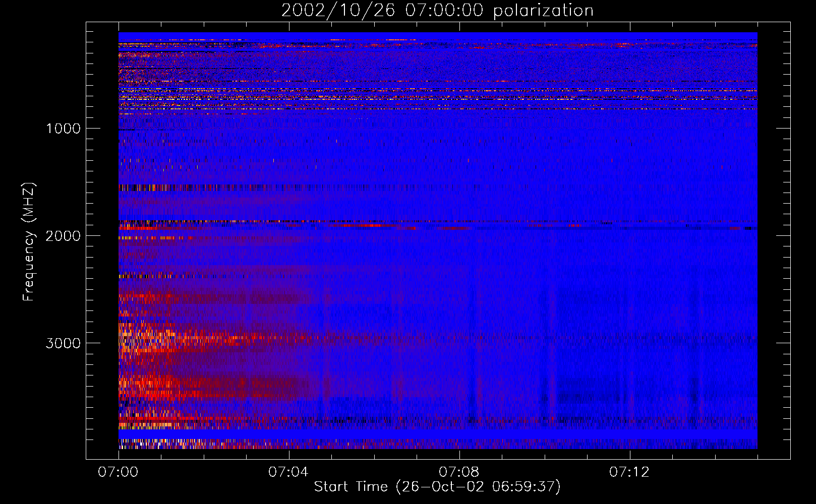816x504 pixels.
Task: Select the 07:04 time tick label
Action: pyautogui.click(x=288, y=472)
